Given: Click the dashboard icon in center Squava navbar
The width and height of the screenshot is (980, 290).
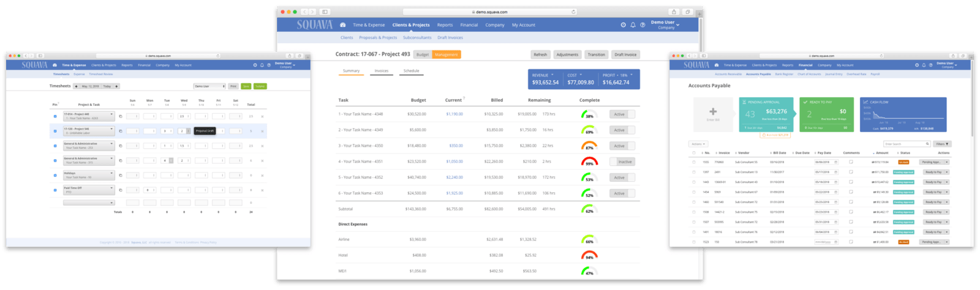Looking at the screenshot, I should [342, 25].
